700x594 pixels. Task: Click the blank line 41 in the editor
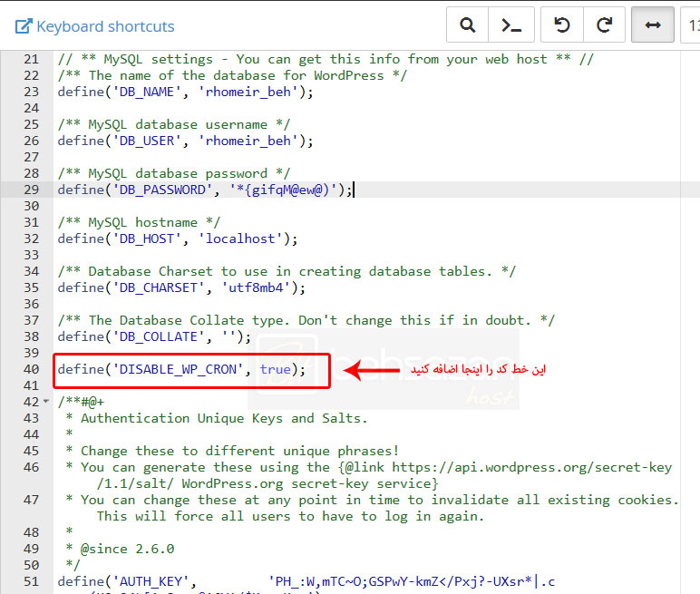(366, 386)
